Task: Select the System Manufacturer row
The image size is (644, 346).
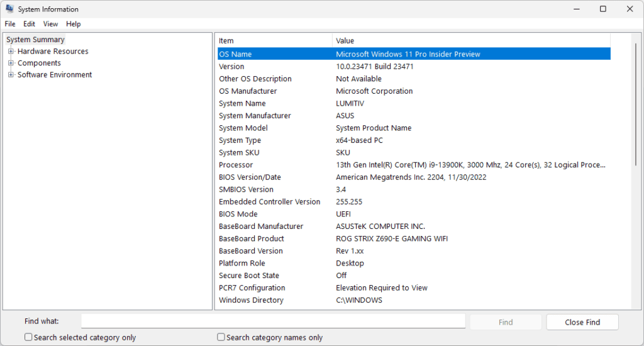Action: pos(414,116)
